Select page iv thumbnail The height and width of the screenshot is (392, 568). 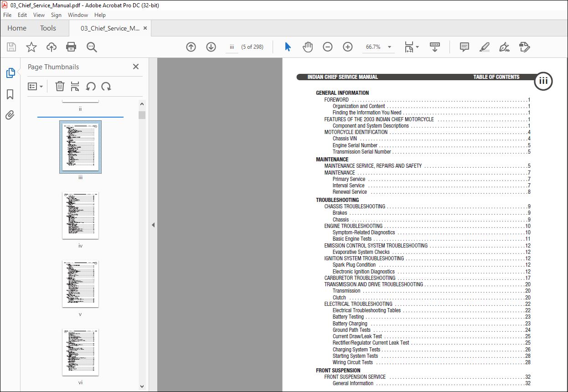click(80, 215)
